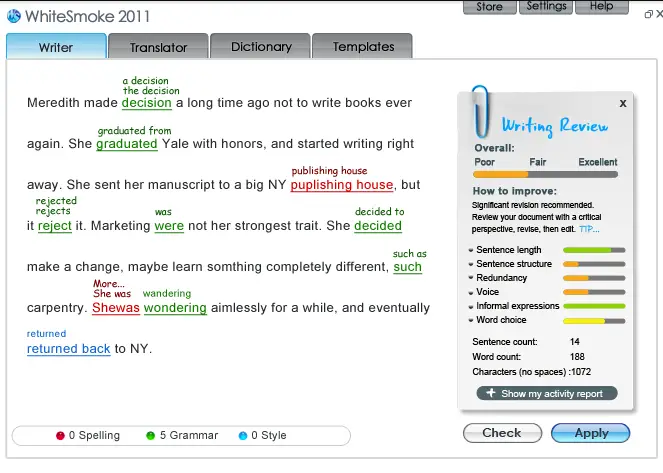Click the plus icon on activity report button

pyautogui.click(x=490, y=393)
